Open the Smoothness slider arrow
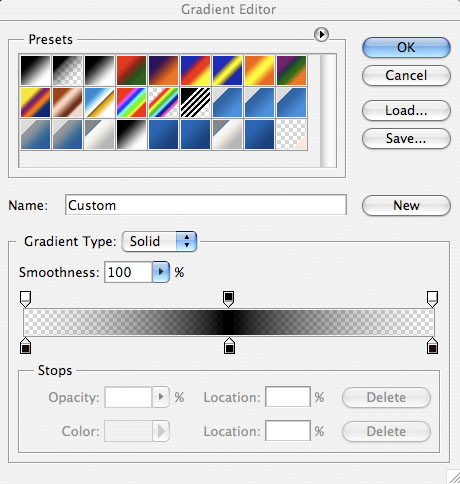The width and height of the screenshot is (460, 484). pos(161,272)
